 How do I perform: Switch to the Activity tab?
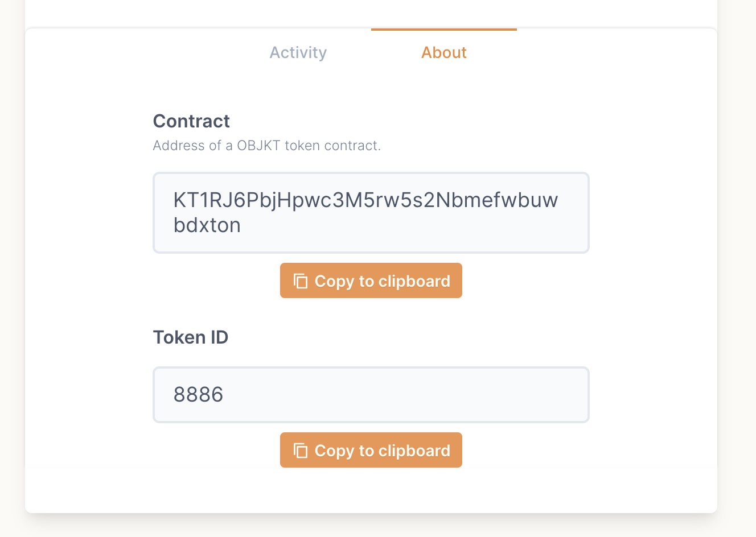[x=298, y=52]
